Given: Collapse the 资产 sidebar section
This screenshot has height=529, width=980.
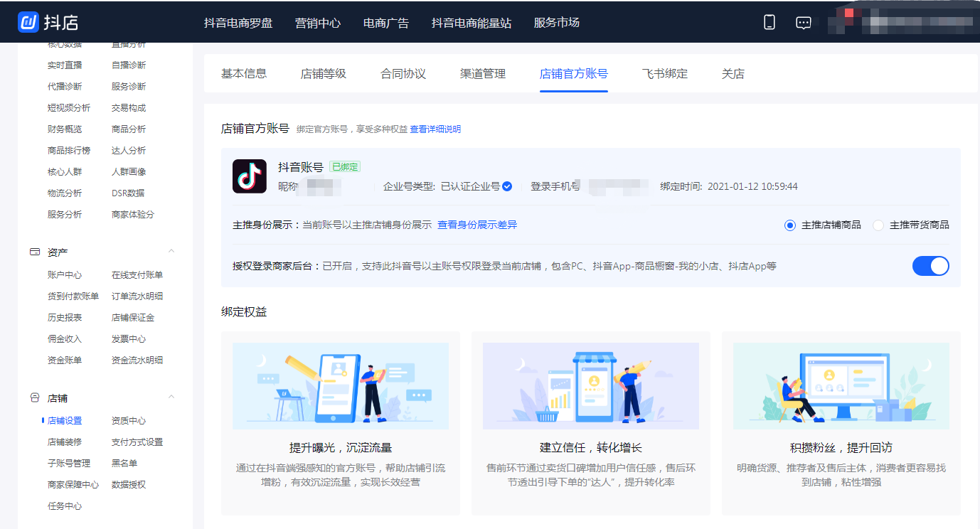Looking at the screenshot, I should pyautogui.click(x=171, y=251).
